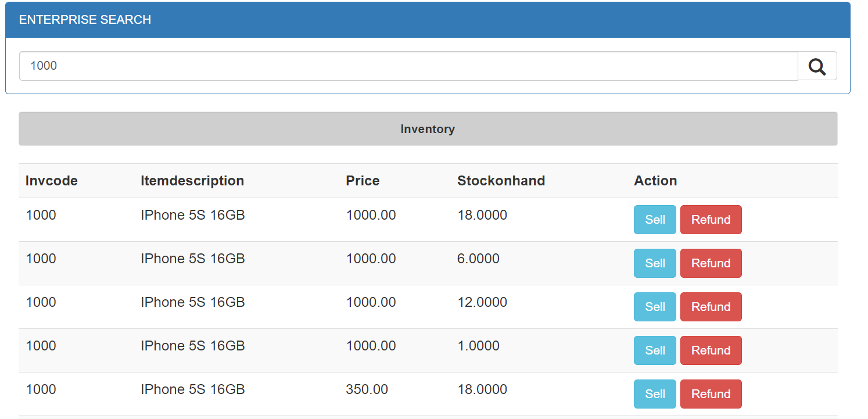
Task: Click the Invcode column header
Action: click(x=52, y=181)
